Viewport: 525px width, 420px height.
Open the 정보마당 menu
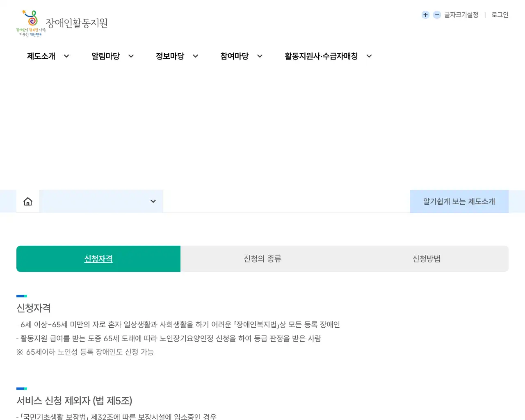pos(170,56)
